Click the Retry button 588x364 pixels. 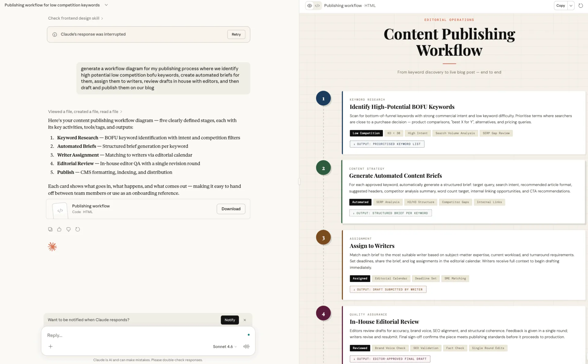[x=236, y=34]
